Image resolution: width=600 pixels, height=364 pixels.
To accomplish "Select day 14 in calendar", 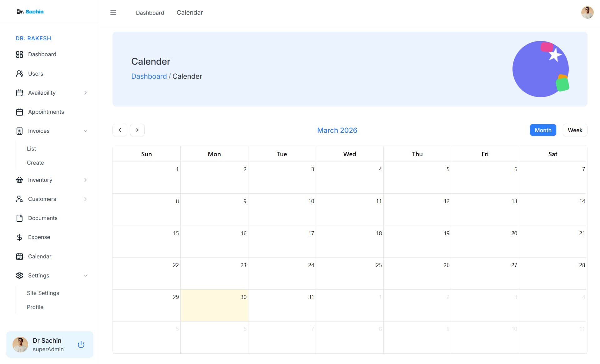I will (552, 209).
